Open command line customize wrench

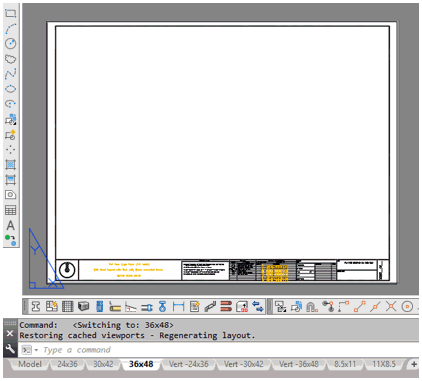point(10,349)
